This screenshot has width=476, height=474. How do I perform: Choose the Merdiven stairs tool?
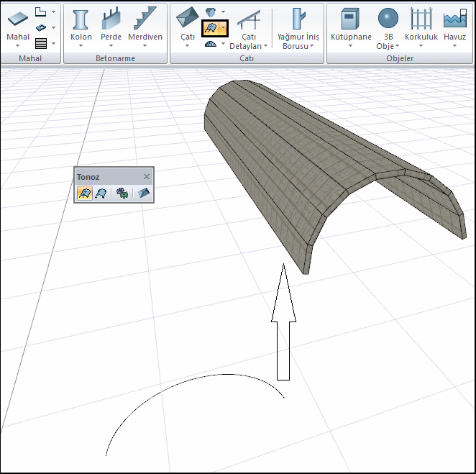click(x=145, y=20)
